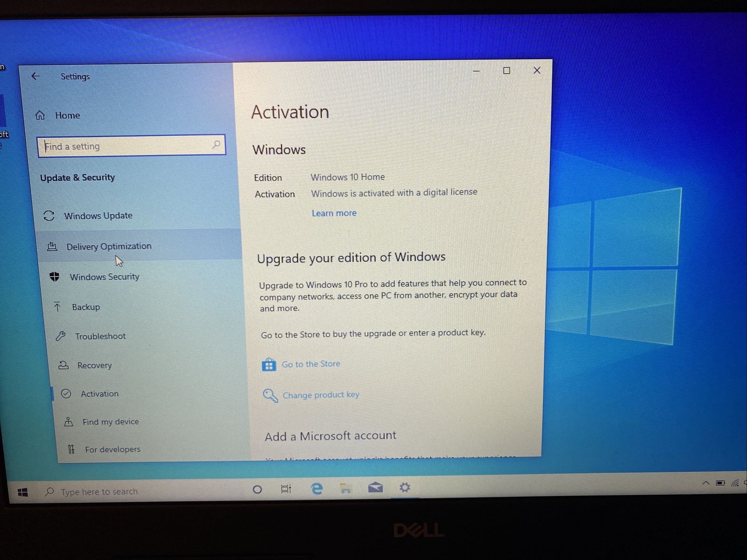
Task: Click the Windows Security shield icon
Action: [55, 277]
